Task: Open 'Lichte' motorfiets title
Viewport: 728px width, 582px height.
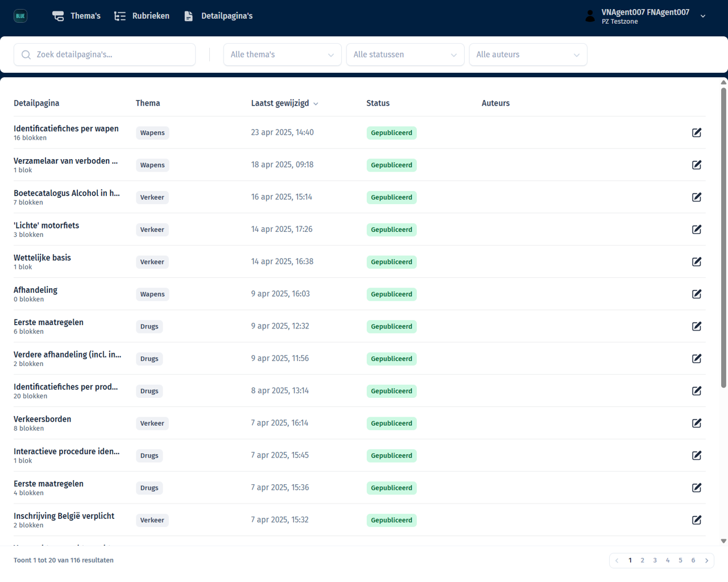Action: (47, 226)
